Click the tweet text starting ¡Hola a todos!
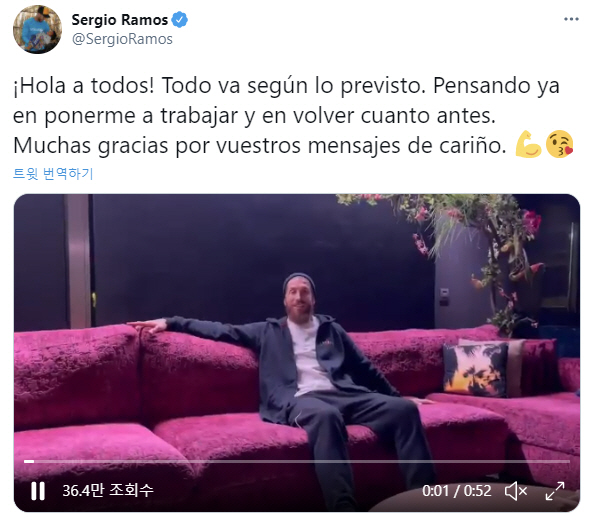The image size is (594, 520). tap(286, 116)
